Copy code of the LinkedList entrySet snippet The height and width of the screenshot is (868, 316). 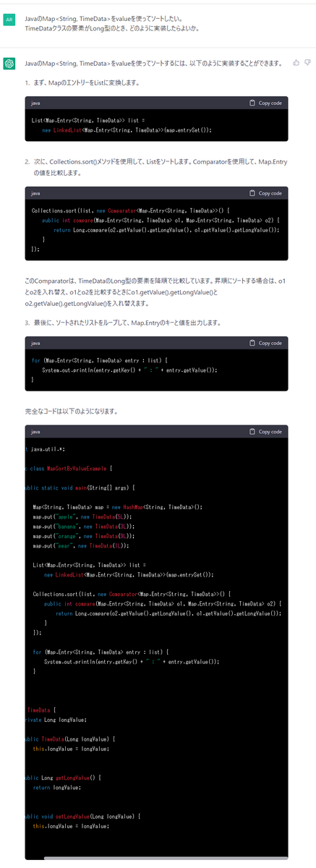pos(265,103)
